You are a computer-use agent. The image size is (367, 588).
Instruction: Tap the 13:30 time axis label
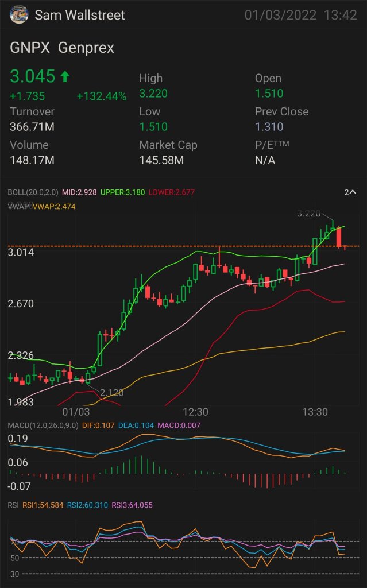(315, 412)
